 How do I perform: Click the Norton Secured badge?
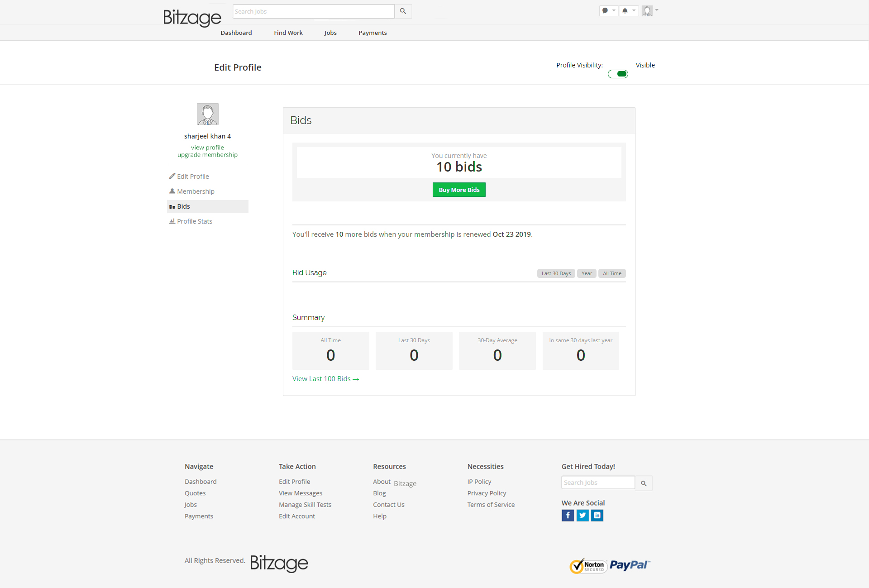[x=587, y=566]
